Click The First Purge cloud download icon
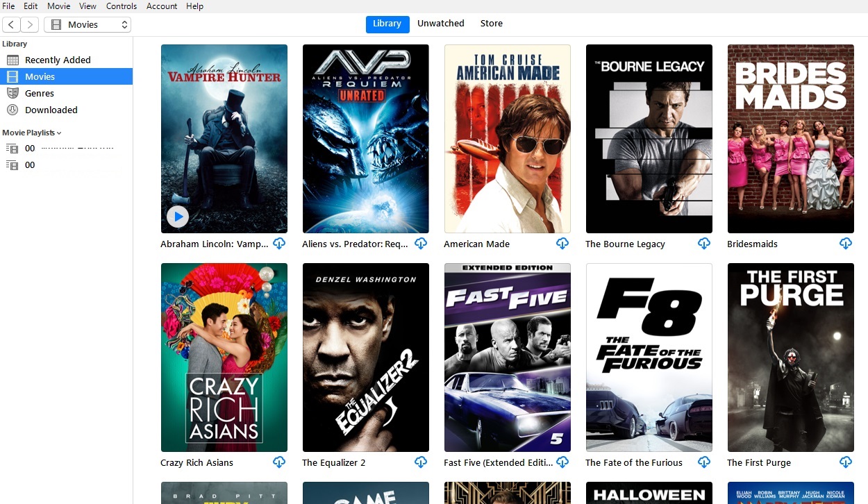 coord(846,462)
